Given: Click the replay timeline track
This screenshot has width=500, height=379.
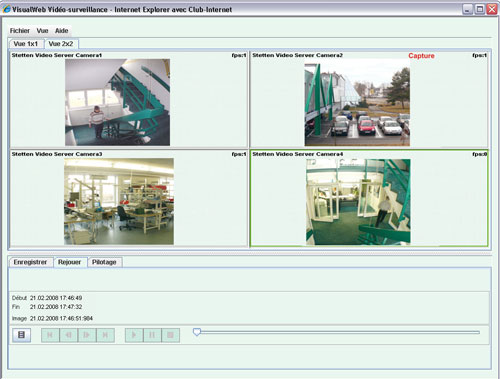Looking at the screenshot, I should [337, 332].
